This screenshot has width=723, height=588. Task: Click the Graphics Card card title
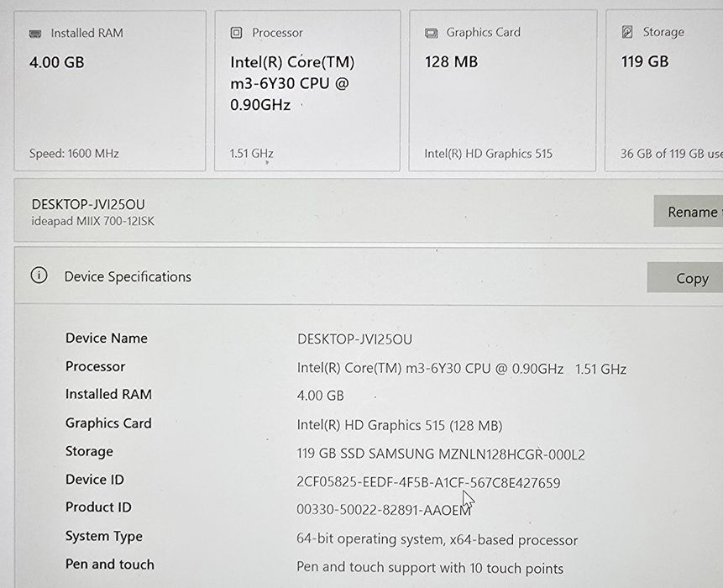pos(483,32)
